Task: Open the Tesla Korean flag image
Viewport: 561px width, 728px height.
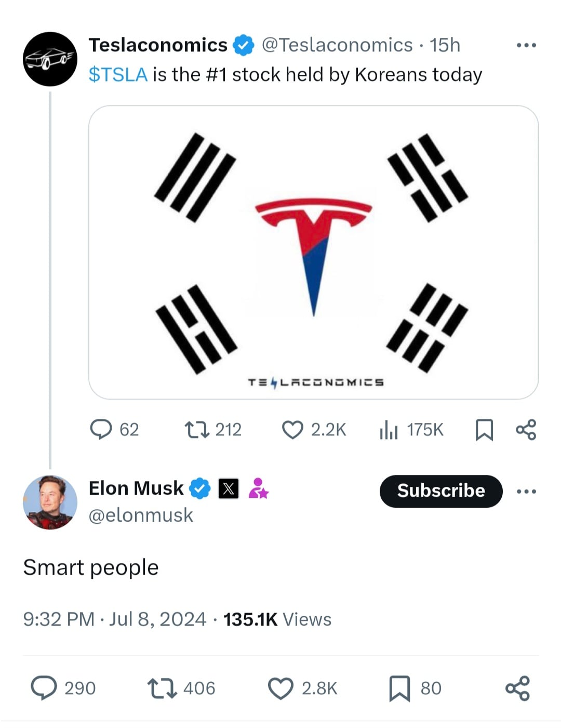Action: pos(313,253)
